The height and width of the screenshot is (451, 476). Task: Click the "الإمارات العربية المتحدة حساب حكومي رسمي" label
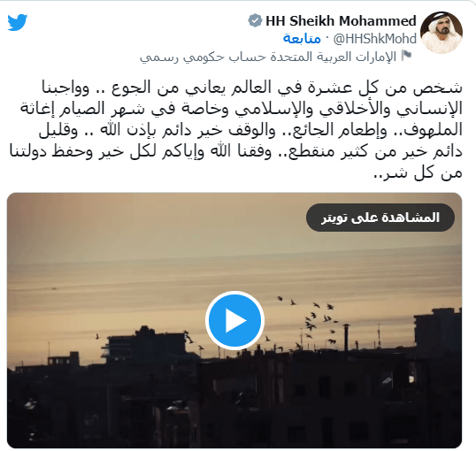(x=268, y=57)
